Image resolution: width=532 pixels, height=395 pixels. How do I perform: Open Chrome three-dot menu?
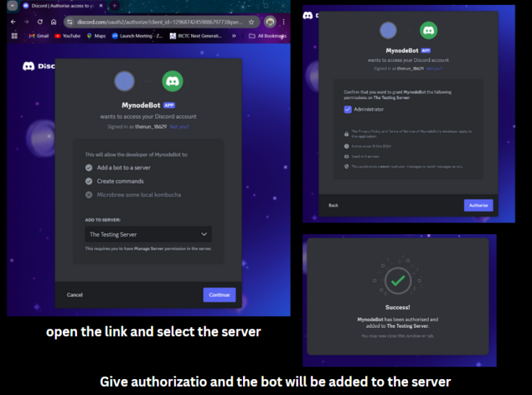[283, 22]
